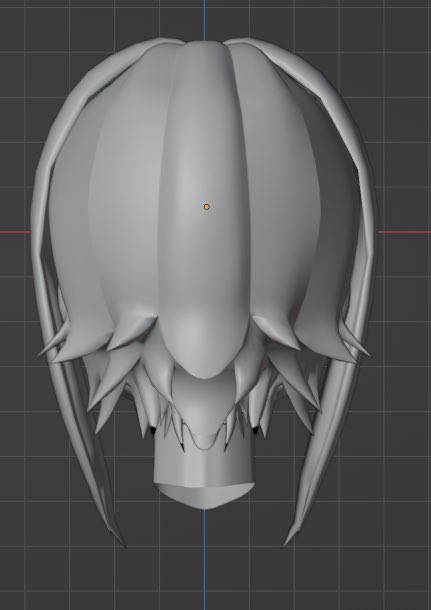Viewport: 431px width, 610px height.
Task: Select the neck mesh below the hair
Action: (x=204, y=475)
